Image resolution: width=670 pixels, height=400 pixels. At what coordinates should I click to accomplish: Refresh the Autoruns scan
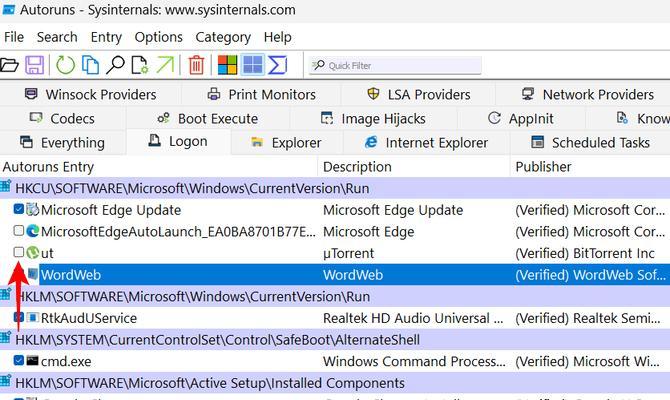click(65, 65)
